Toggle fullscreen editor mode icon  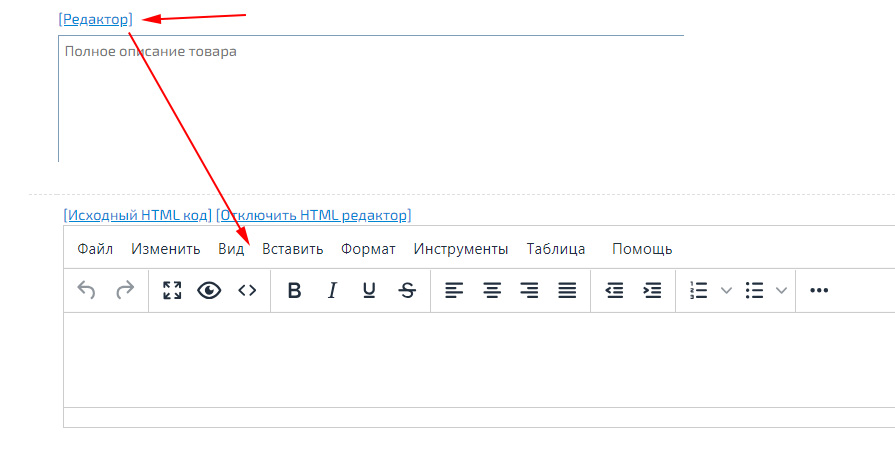(x=172, y=290)
